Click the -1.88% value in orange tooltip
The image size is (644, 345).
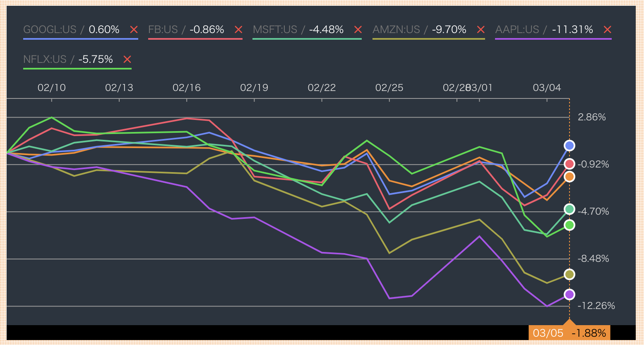(589, 333)
